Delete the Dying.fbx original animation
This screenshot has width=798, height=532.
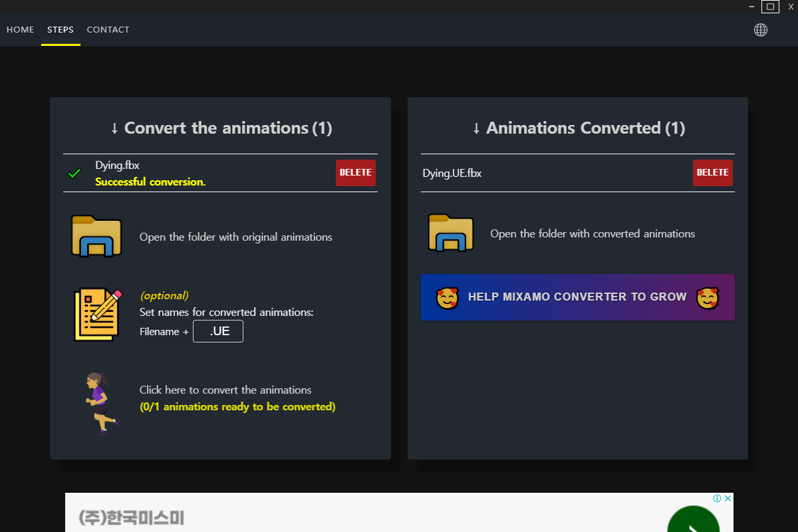[x=356, y=173]
